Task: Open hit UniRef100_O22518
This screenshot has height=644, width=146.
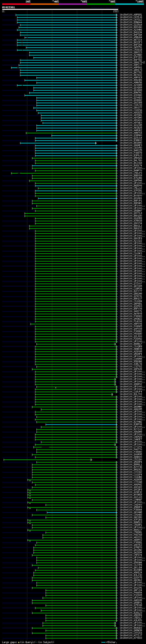Action: click(131, 25)
